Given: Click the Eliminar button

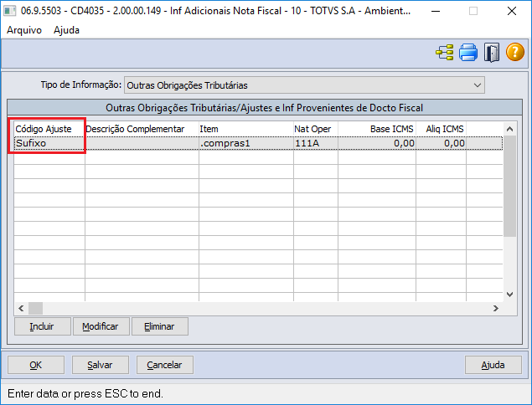Looking at the screenshot, I should [x=160, y=326].
